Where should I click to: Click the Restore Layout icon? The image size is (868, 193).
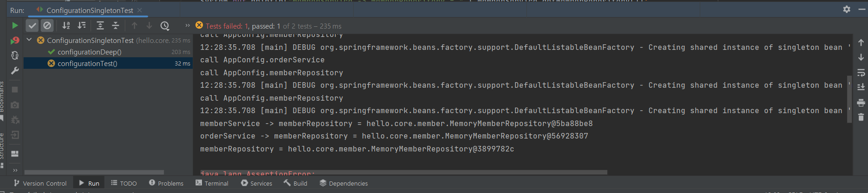click(x=15, y=154)
